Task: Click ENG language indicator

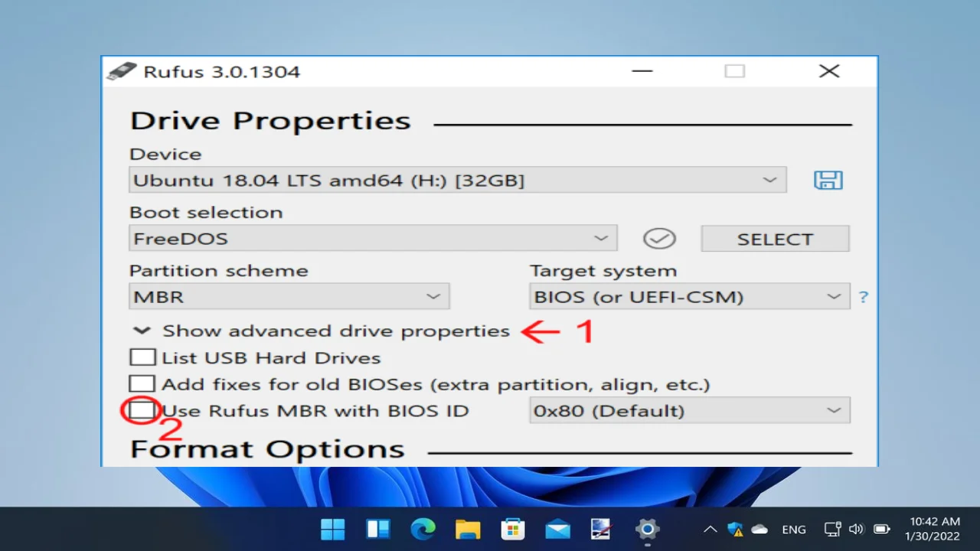Action: click(794, 529)
